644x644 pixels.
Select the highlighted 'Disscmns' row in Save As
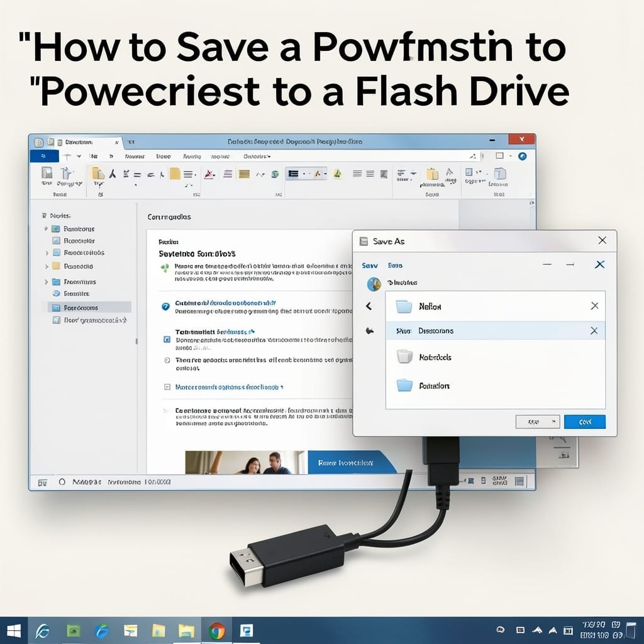(495, 331)
